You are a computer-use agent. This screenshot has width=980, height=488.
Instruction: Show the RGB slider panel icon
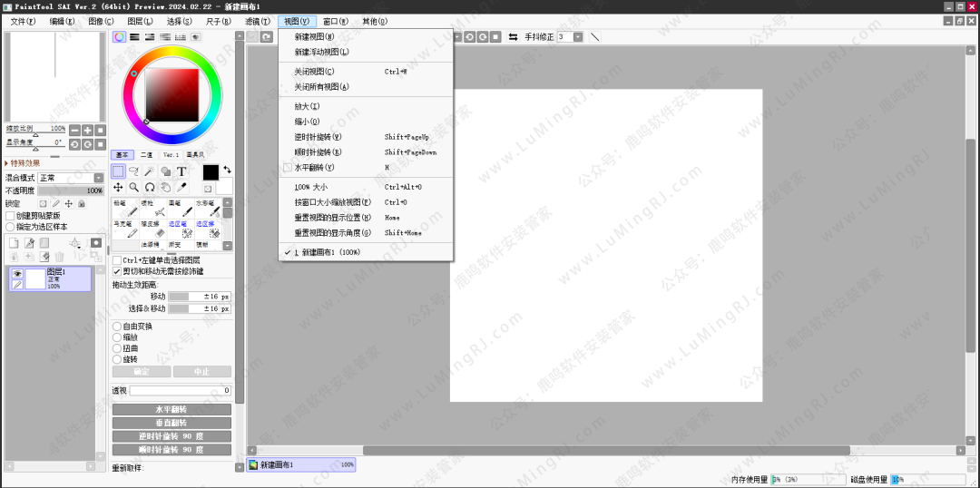coord(134,37)
